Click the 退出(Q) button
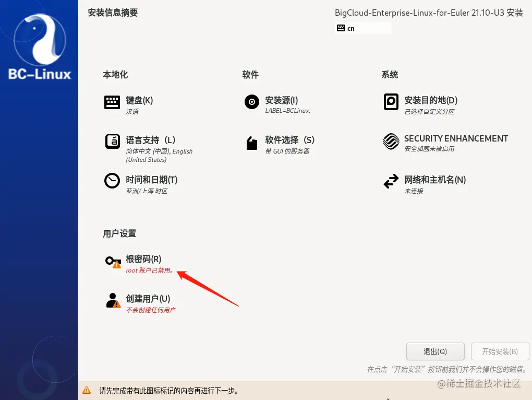The height and width of the screenshot is (400, 532). point(437,351)
